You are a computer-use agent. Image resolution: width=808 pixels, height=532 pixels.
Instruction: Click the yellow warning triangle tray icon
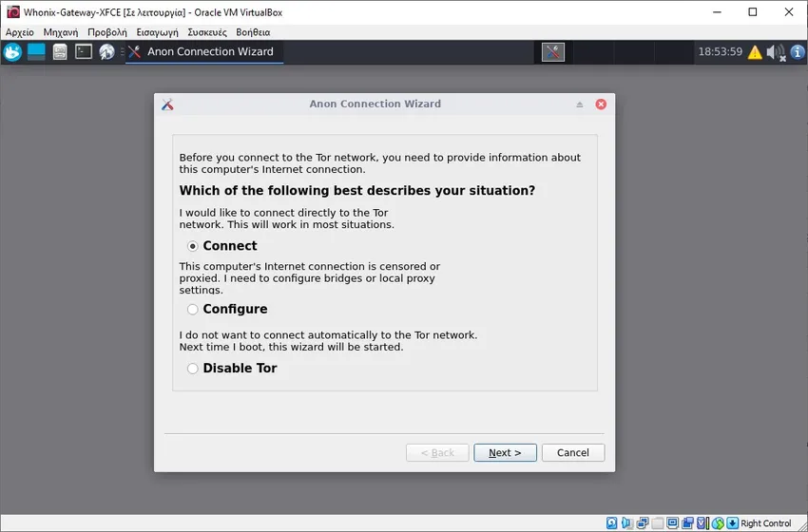coord(755,52)
